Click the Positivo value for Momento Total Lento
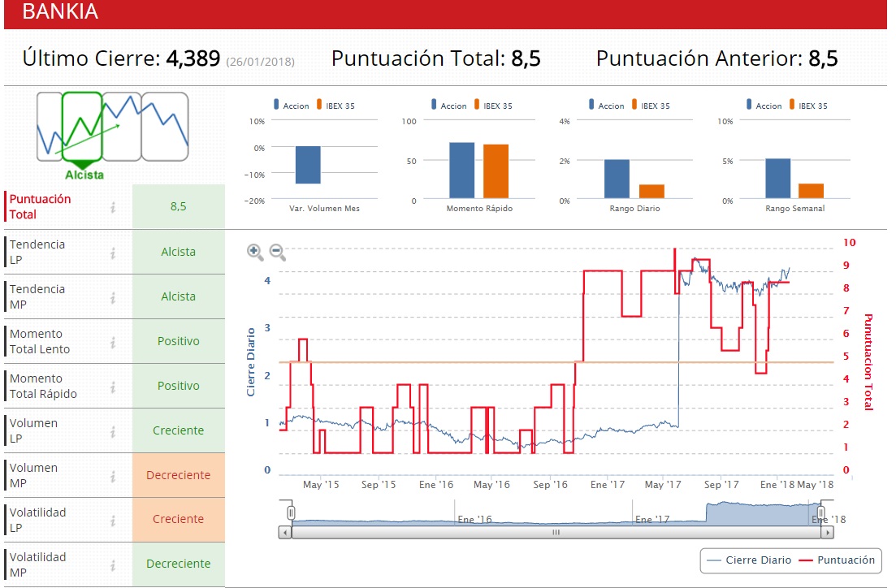This screenshot has height=588, width=896. click(178, 341)
